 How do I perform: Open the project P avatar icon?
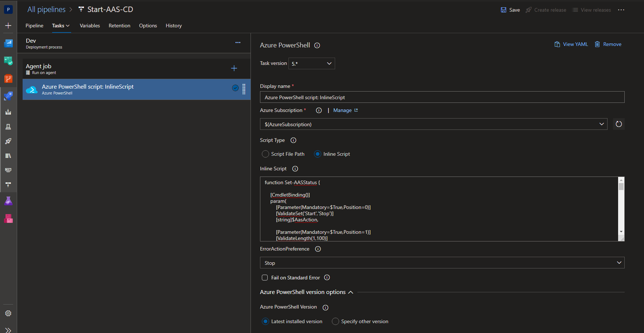point(8,9)
